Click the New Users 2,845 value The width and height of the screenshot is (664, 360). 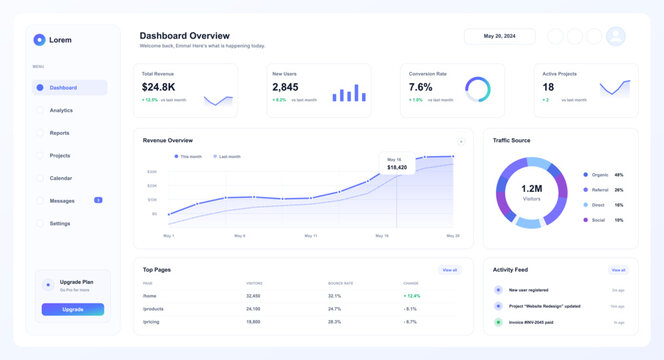click(285, 87)
